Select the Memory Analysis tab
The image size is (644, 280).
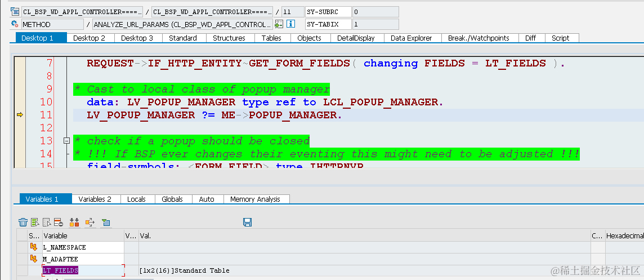pyautogui.click(x=255, y=199)
